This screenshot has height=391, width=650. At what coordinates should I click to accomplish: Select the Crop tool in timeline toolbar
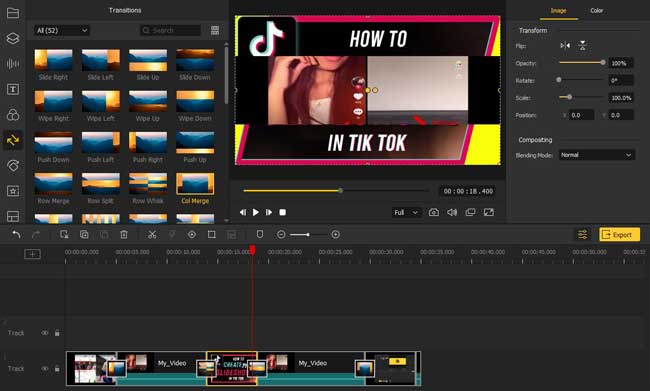point(211,235)
